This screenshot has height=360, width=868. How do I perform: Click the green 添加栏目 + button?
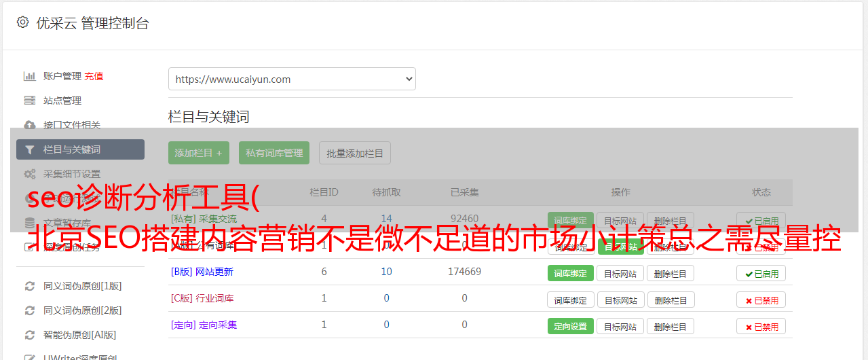pyautogui.click(x=199, y=153)
